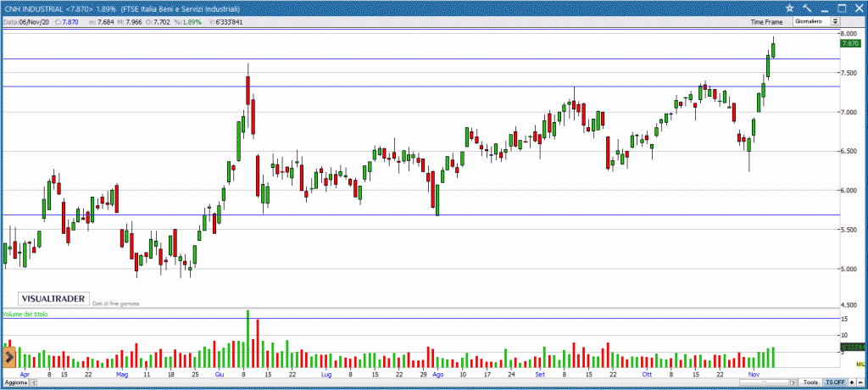Click the 7.000 price axis label

coord(849,113)
